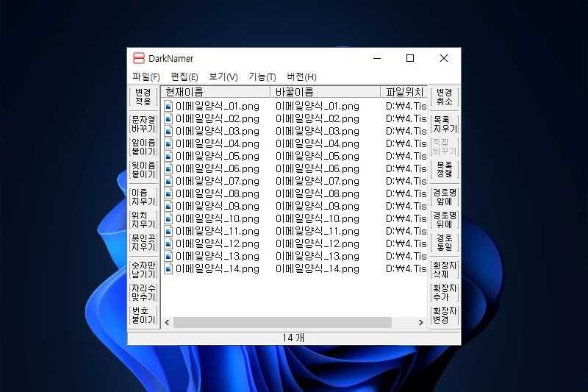
Task: Click the 뒷이름 붙이기 button
Action: coord(143,170)
